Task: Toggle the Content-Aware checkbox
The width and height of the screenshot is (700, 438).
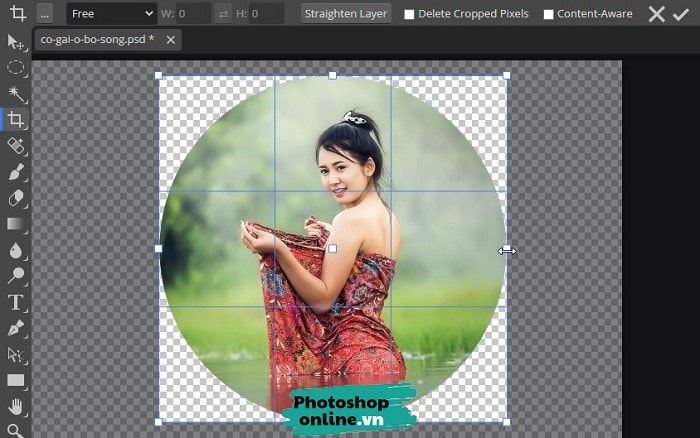Action: tap(548, 14)
